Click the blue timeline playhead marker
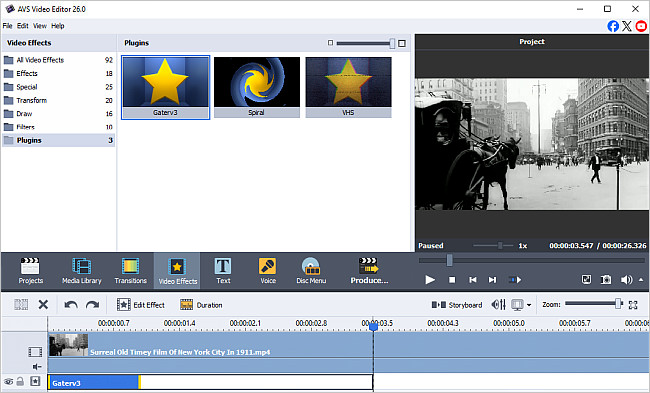 click(374, 327)
